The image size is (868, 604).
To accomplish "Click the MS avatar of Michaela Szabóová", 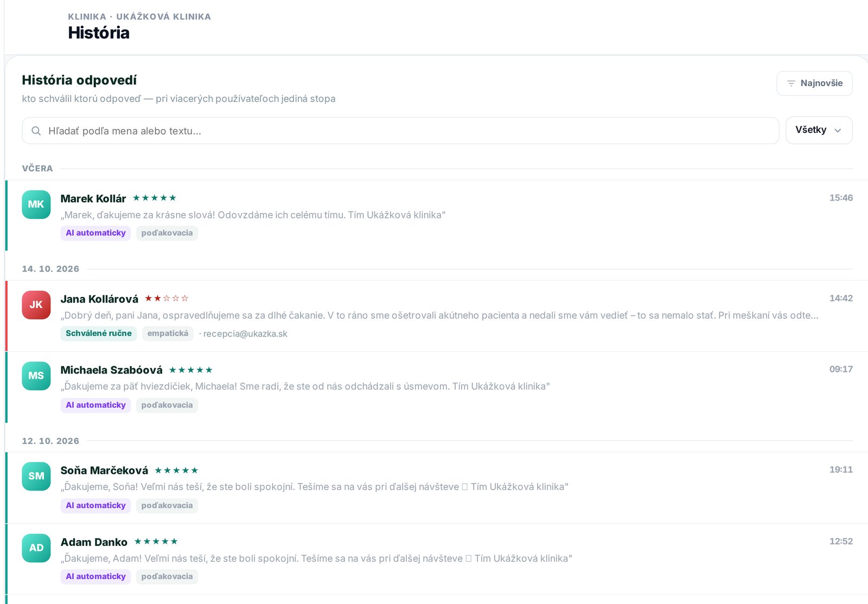I will coord(36,376).
